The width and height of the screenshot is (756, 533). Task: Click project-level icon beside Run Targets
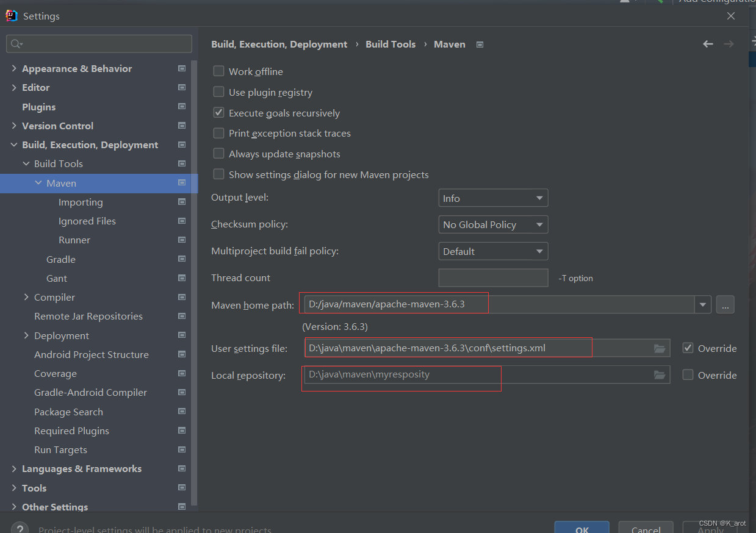182,449
